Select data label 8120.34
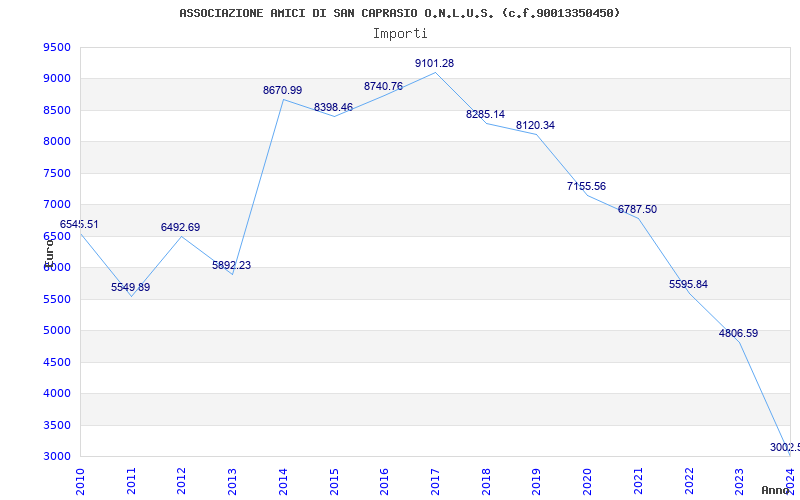 click(x=535, y=126)
